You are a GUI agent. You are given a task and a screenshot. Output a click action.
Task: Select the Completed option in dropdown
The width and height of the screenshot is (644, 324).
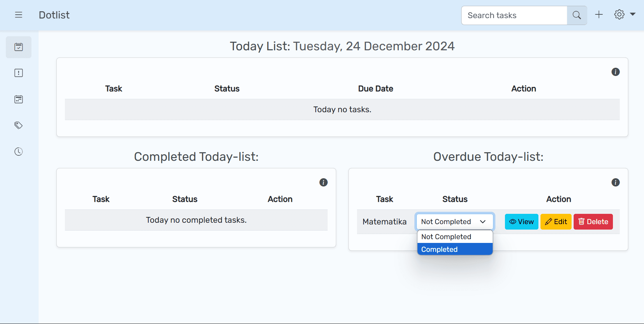pyautogui.click(x=455, y=249)
